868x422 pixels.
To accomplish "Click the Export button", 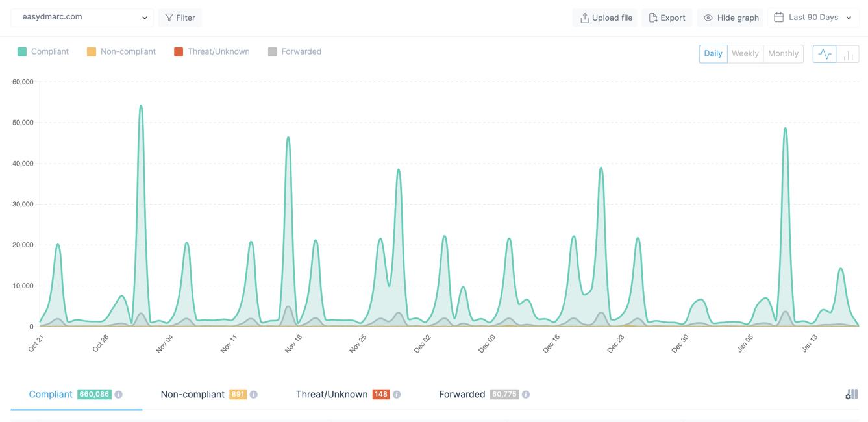I will click(667, 18).
